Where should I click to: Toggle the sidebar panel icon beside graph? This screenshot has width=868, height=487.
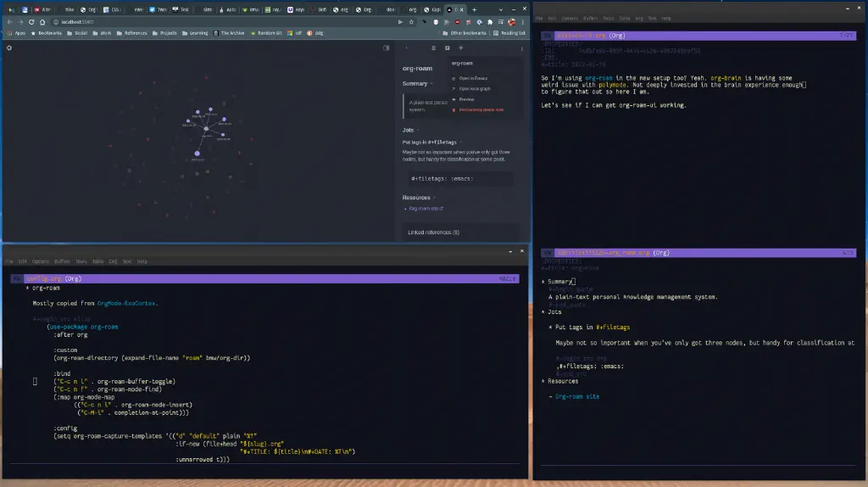[387, 48]
